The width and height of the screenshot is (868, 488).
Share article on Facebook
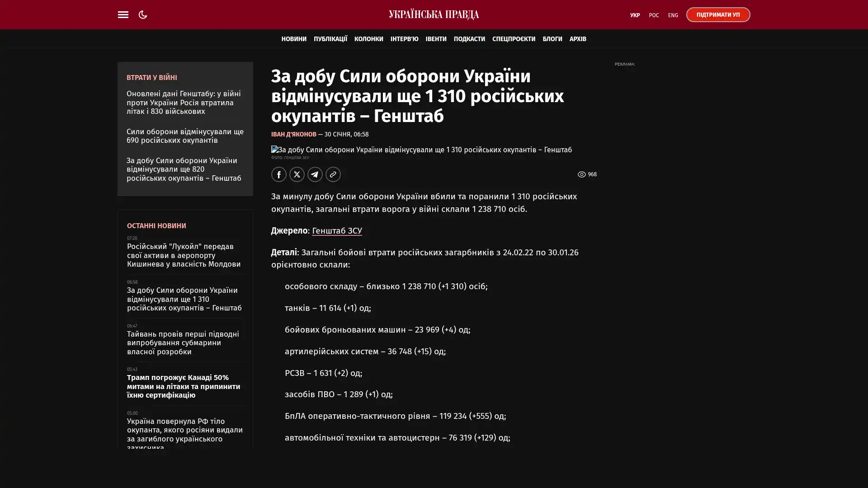point(278,174)
